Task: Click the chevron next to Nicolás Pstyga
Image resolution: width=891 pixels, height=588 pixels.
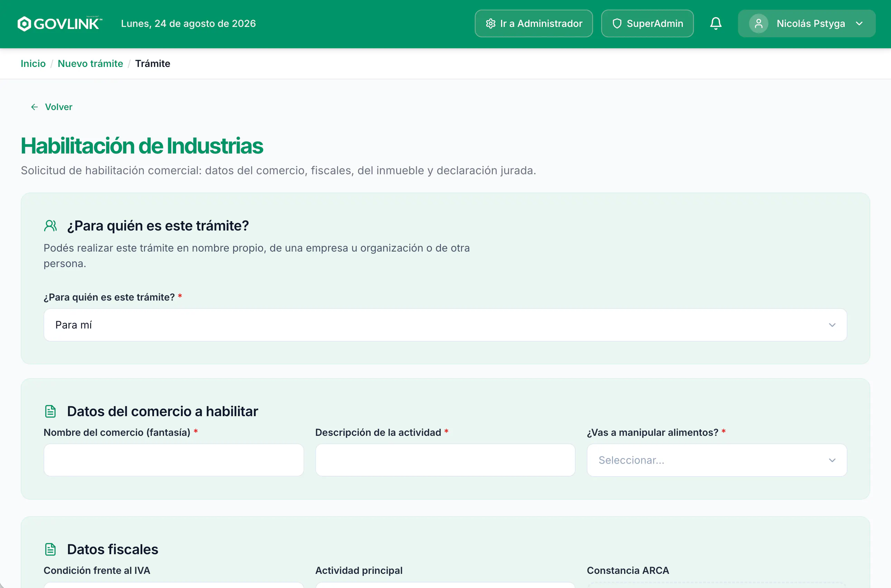Action: pyautogui.click(x=859, y=23)
